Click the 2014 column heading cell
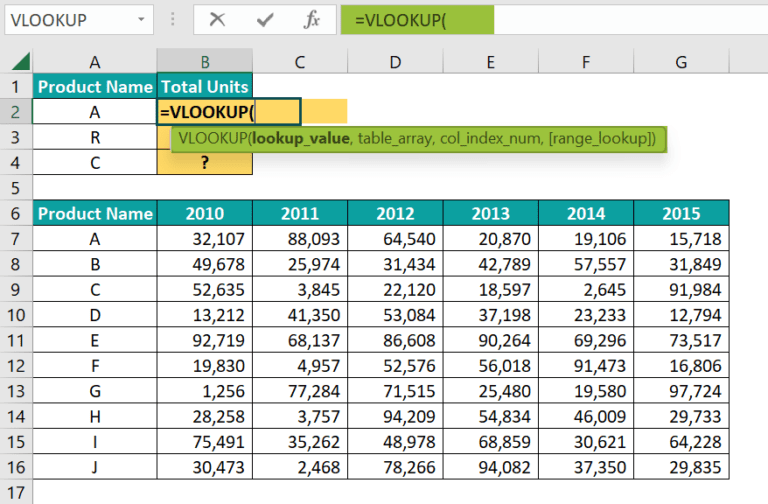 click(586, 214)
